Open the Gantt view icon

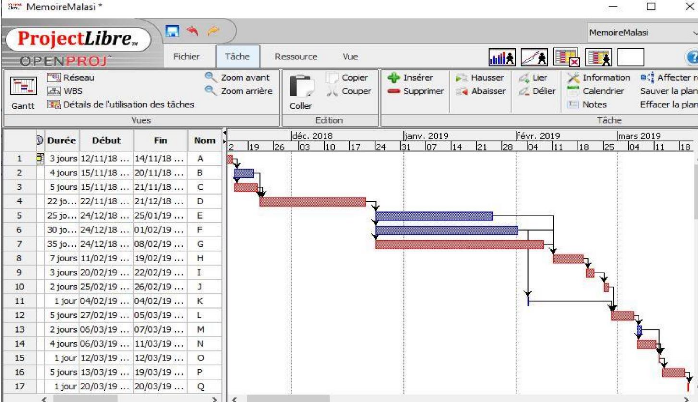tap(23, 86)
